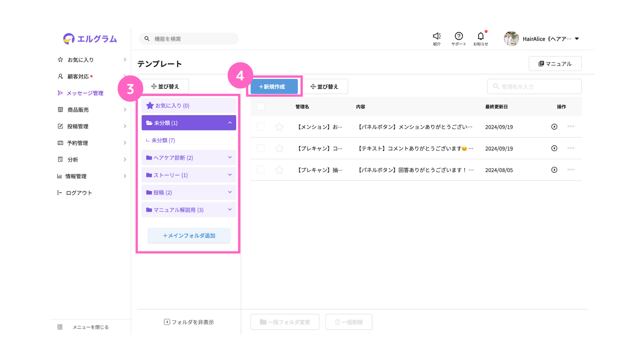644x362 pixels.
Task: Click the エルグラム logo
Action: tap(90, 39)
